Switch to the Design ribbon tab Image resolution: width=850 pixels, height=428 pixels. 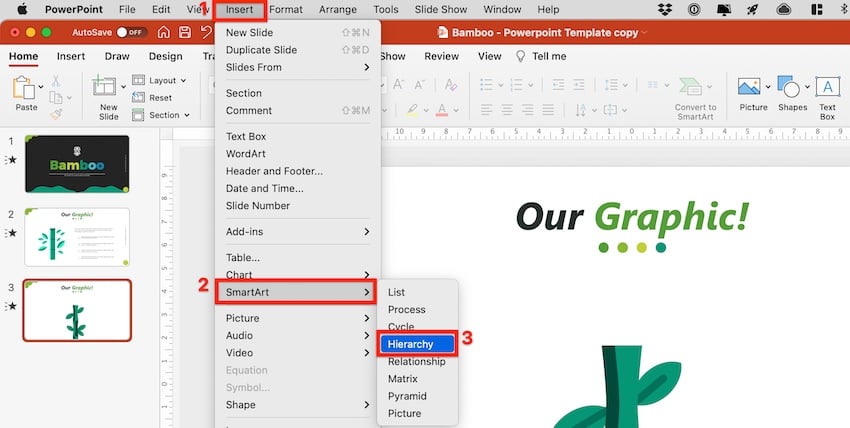click(165, 57)
